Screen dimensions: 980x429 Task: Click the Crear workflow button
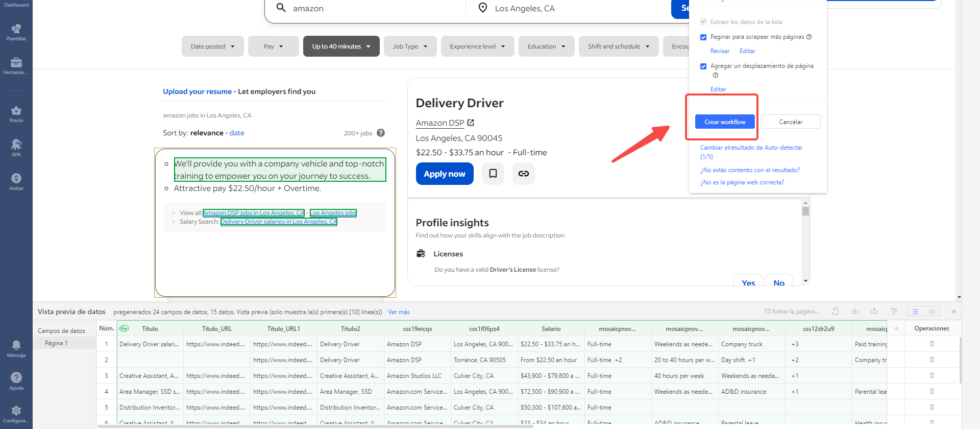coord(725,122)
